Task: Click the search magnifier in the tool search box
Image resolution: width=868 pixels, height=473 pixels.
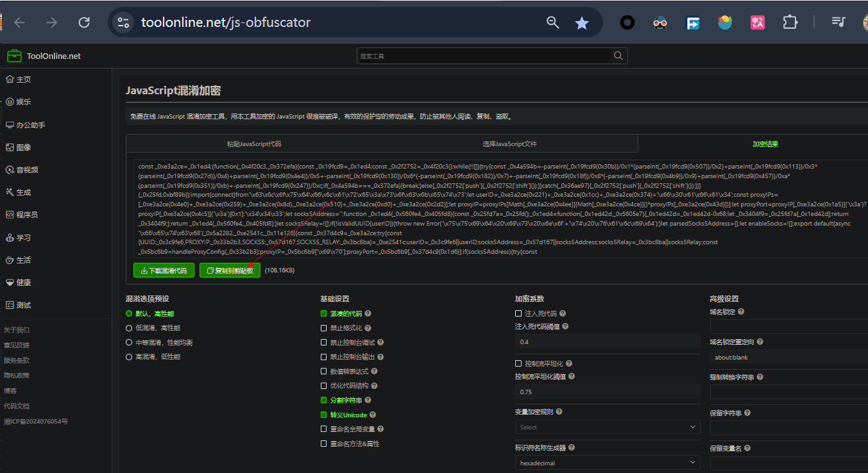Action: click(618, 56)
